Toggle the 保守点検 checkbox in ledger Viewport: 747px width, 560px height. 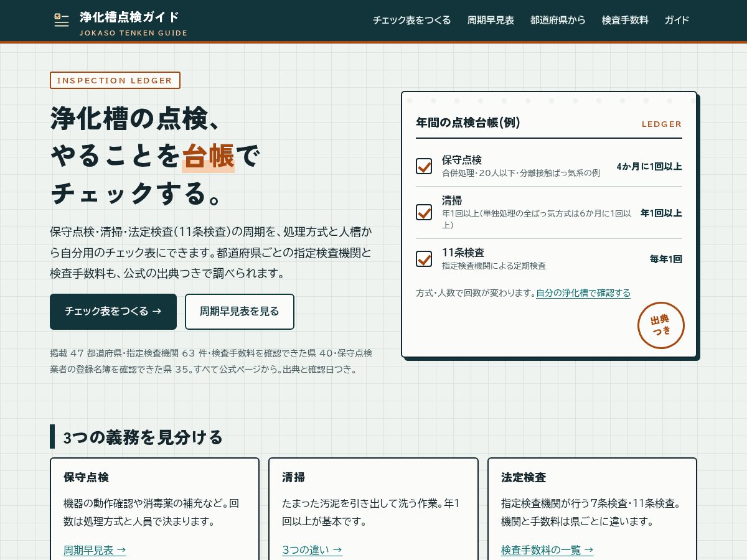[424, 166]
